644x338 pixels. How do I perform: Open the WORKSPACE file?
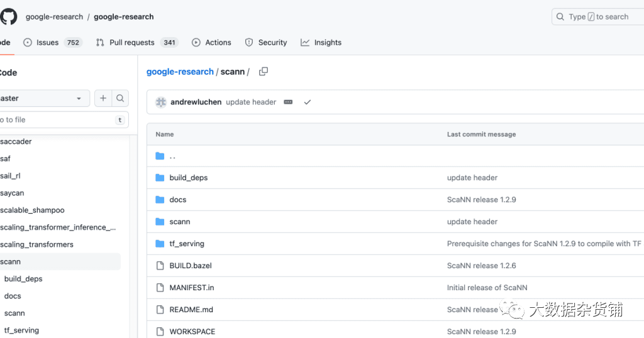[x=192, y=332]
